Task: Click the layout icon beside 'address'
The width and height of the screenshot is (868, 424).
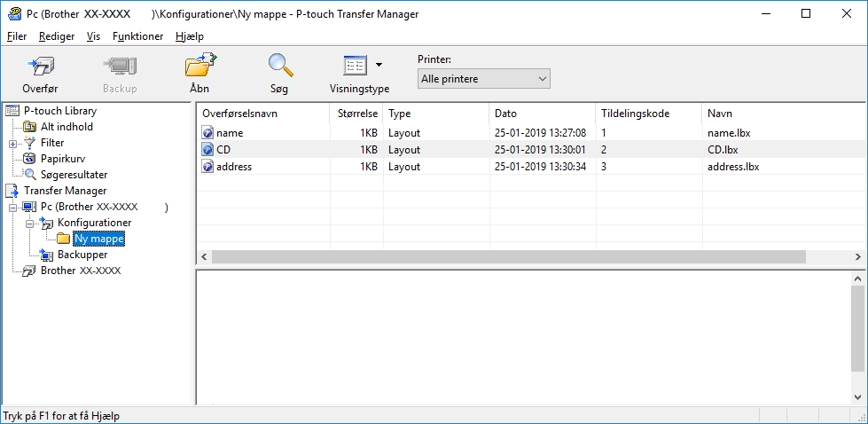Action: point(207,166)
